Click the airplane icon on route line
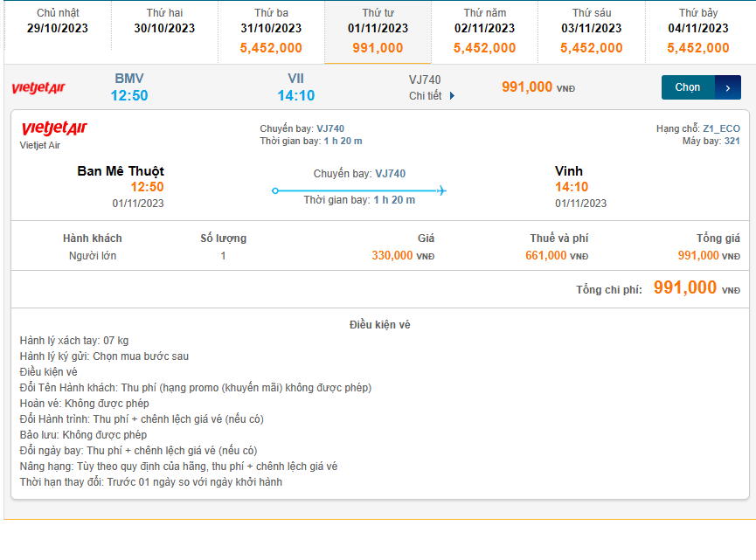 (x=441, y=190)
